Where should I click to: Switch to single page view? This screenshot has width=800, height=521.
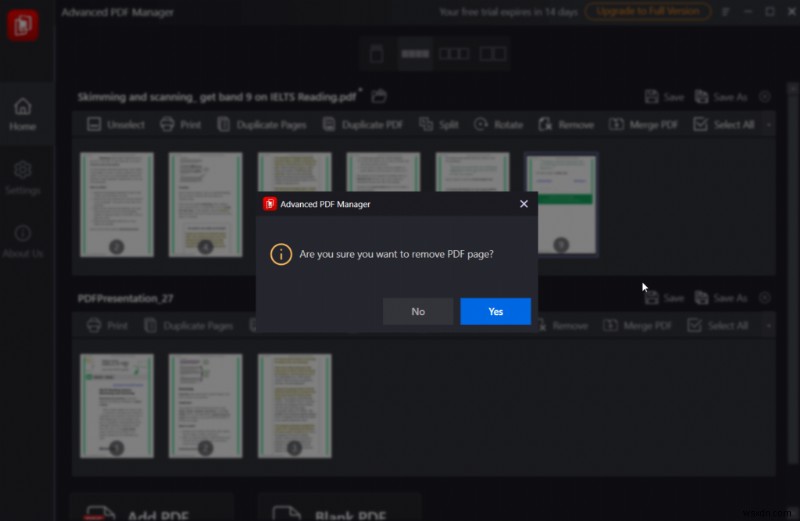click(x=377, y=53)
